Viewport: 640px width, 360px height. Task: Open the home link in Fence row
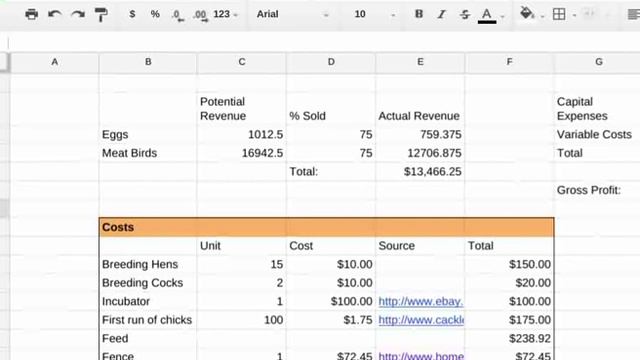coord(421,356)
